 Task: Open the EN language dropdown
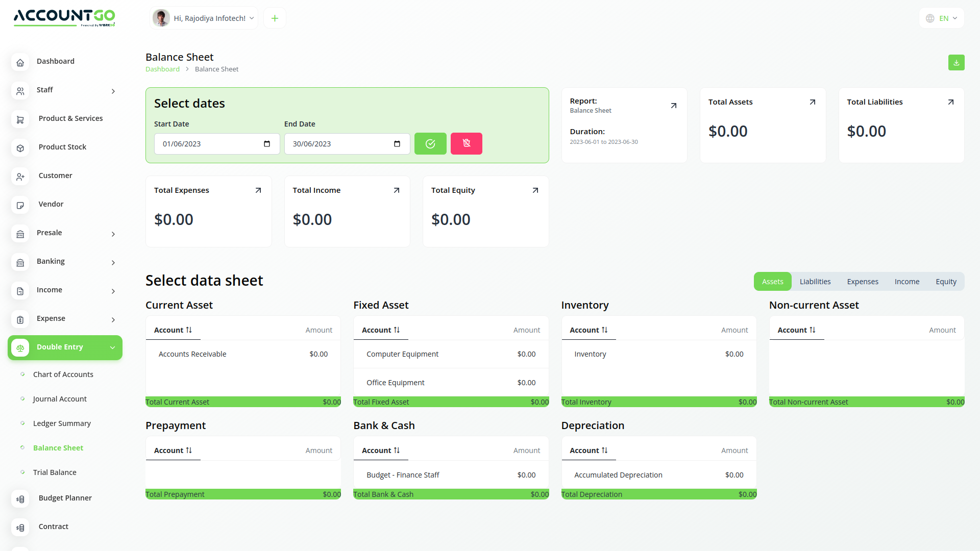(x=942, y=18)
